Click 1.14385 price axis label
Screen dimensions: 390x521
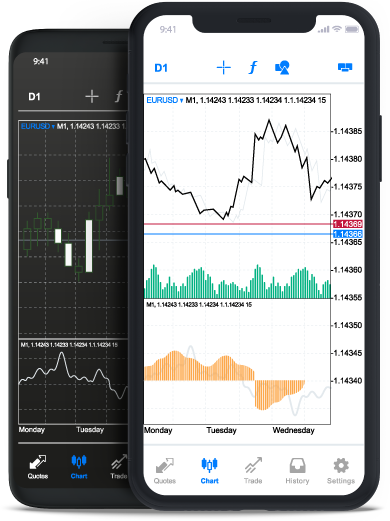coord(348,131)
